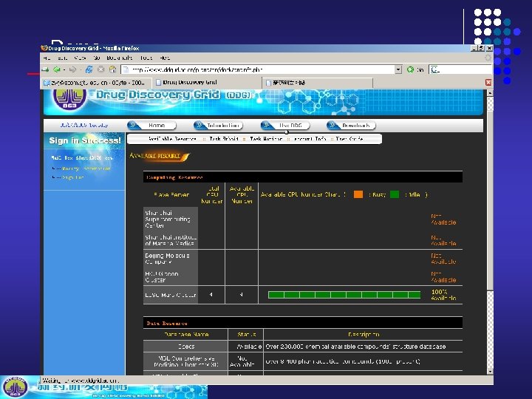Open the Tools menu
The image size is (532, 399).
(x=146, y=58)
